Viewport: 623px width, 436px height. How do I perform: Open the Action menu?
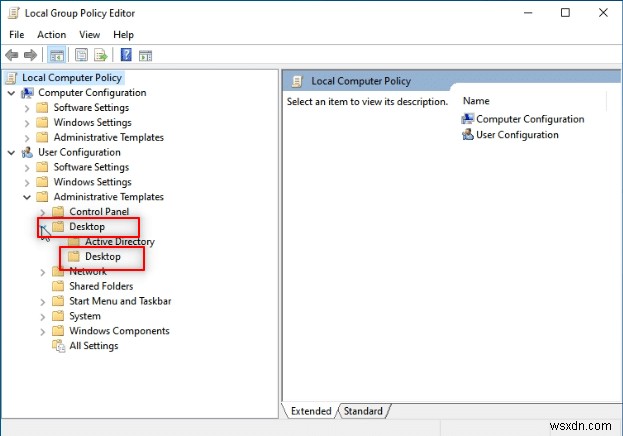52,35
